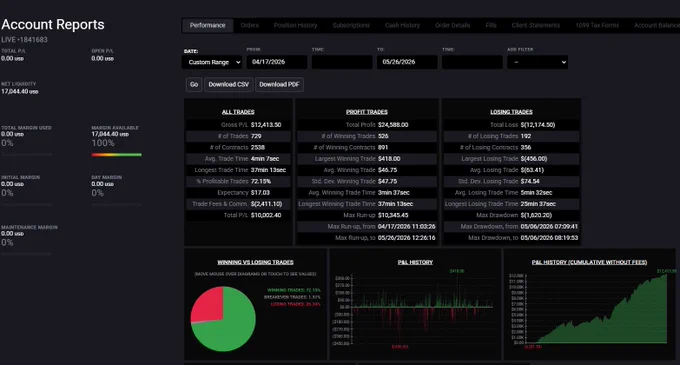This screenshot has height=365, width=680.
Task: Click Gross P/L value $12,413.50
Action: (x=266, y=125)
